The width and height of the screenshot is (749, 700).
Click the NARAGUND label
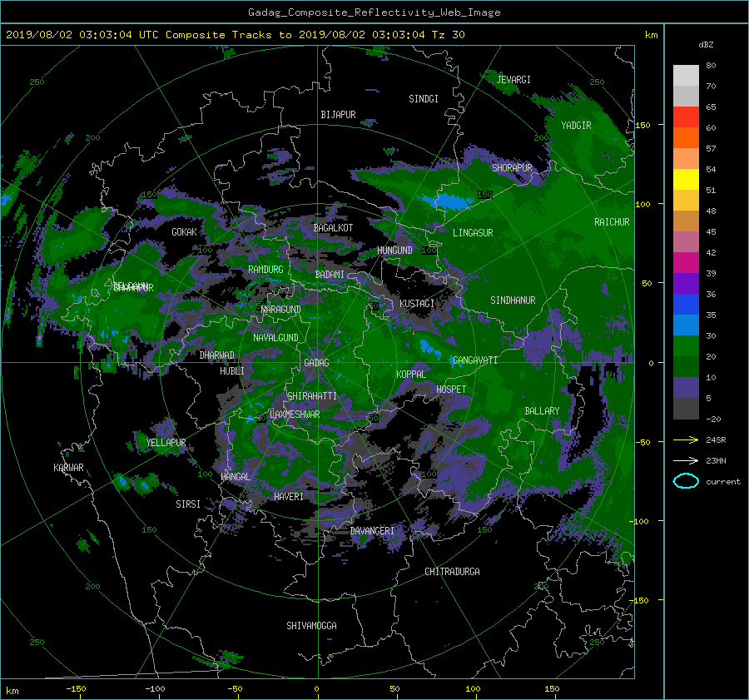(281, 310)
